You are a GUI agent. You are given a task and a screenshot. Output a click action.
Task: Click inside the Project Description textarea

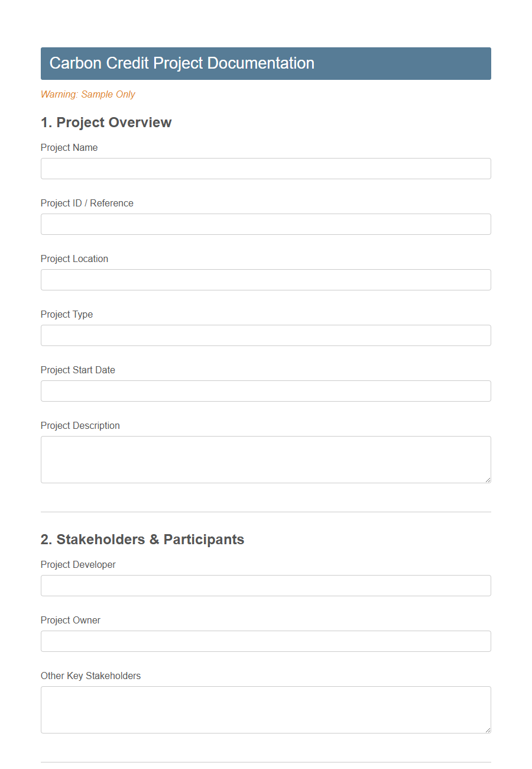[265, 458]
